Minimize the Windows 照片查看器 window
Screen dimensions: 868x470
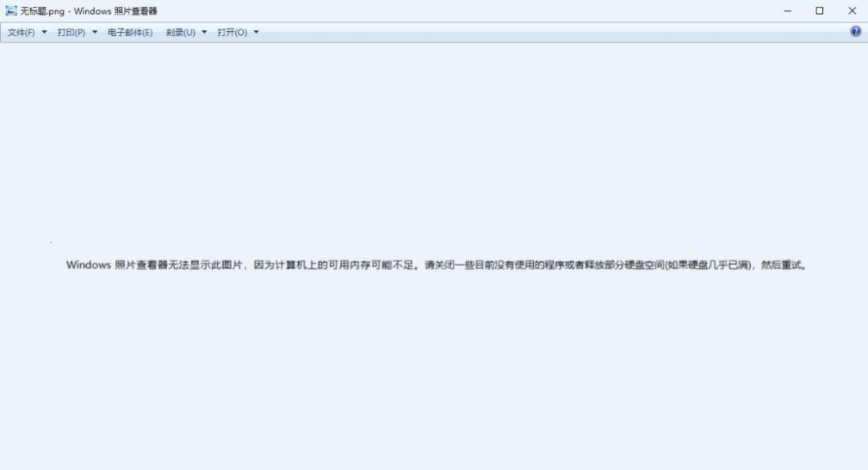tap(787, 11)
